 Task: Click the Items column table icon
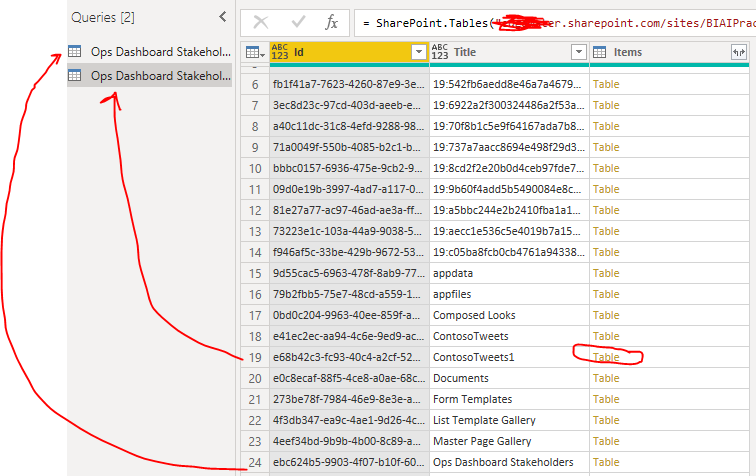pos(599,52)
